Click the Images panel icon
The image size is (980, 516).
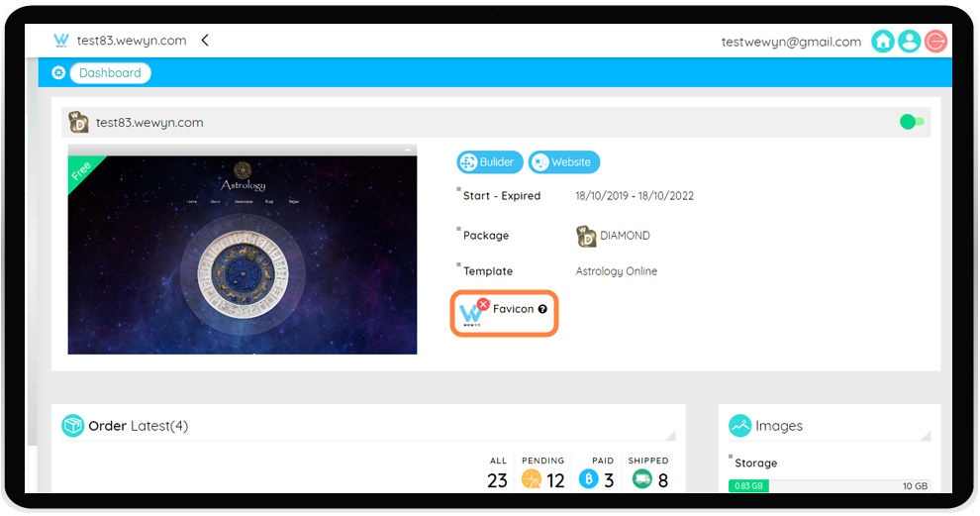740,426
